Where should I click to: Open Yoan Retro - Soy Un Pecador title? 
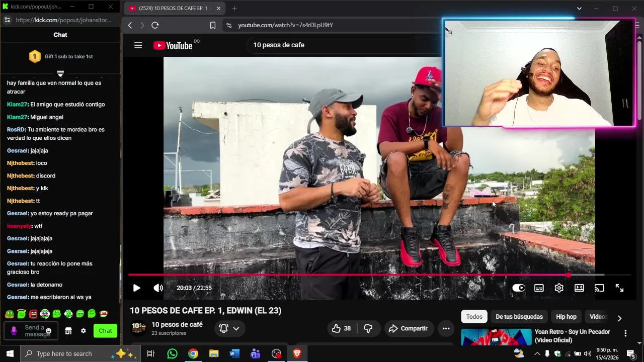tap(573, 336)
